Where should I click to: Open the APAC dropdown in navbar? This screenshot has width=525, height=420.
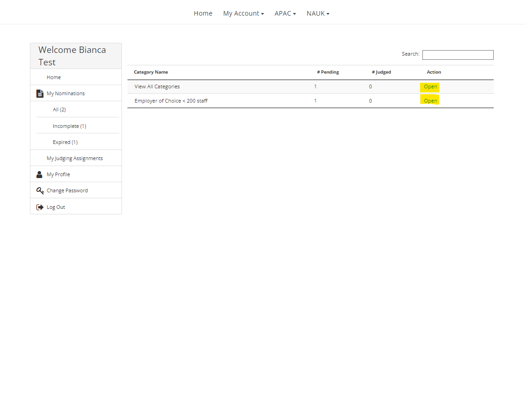(285, 13)
